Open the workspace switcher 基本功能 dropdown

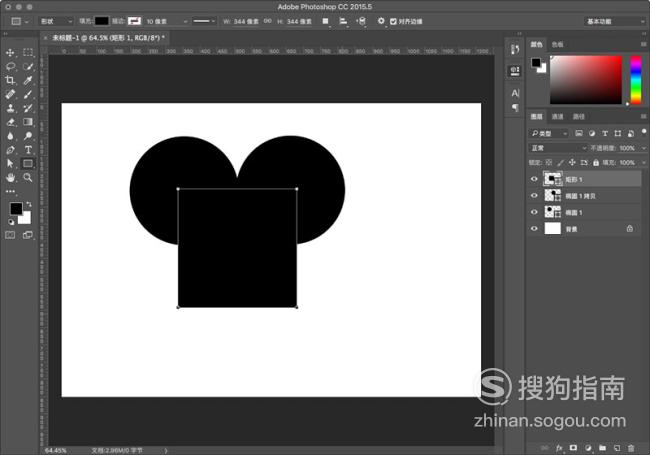tap(615, 21)
